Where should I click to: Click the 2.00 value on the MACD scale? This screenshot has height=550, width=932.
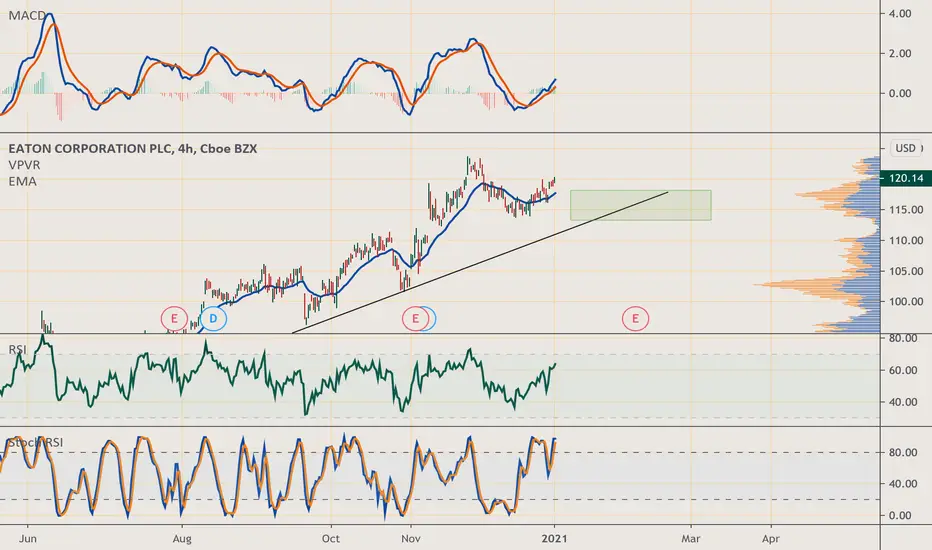(x=900, y=54)
